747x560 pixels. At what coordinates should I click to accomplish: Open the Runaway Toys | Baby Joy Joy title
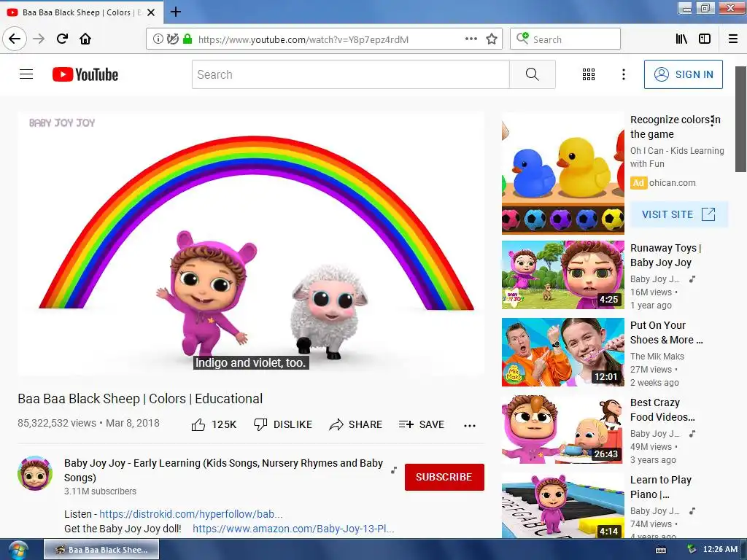(x=665, y=255)
